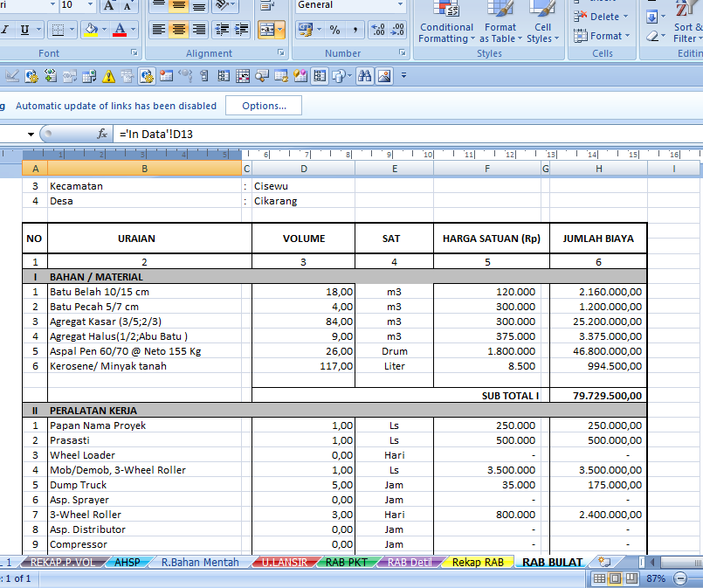Click the Insert Worksheet tab icon
Viewport: 703px width, 588px height.
click(x=604, y=562)
